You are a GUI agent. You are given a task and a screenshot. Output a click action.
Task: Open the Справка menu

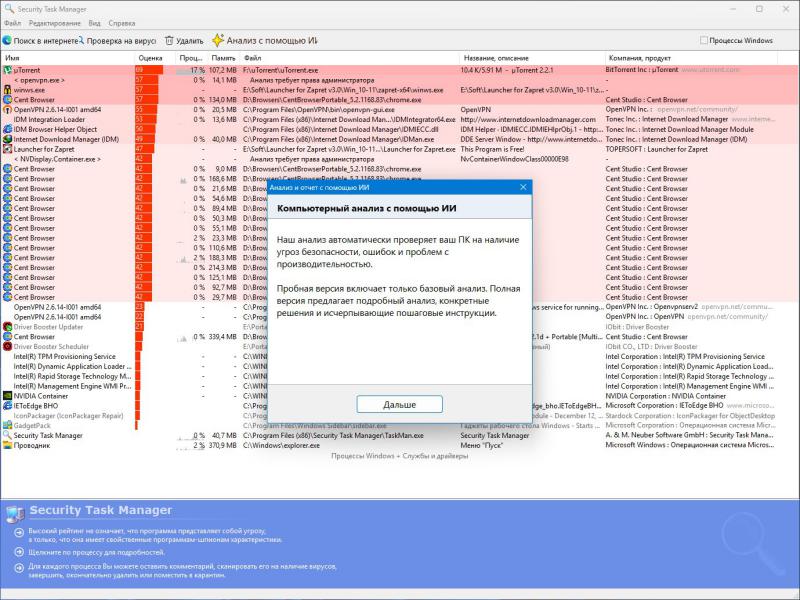[122, 22]
